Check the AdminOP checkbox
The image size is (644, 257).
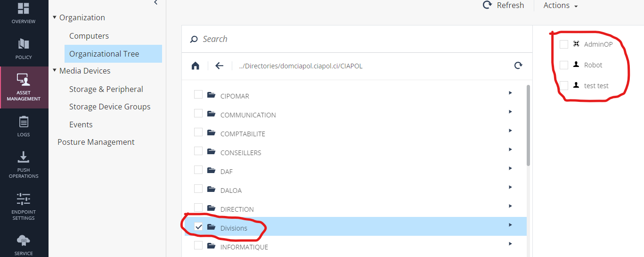click(x=563, y=44)
